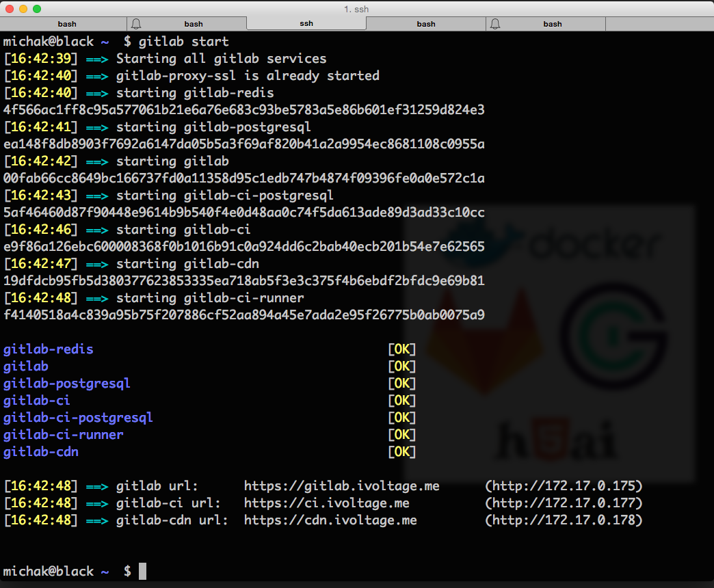Click the bell icon left of the ssh tab
This screenshot has height=588, width=714.
click(x=135, y=24)
